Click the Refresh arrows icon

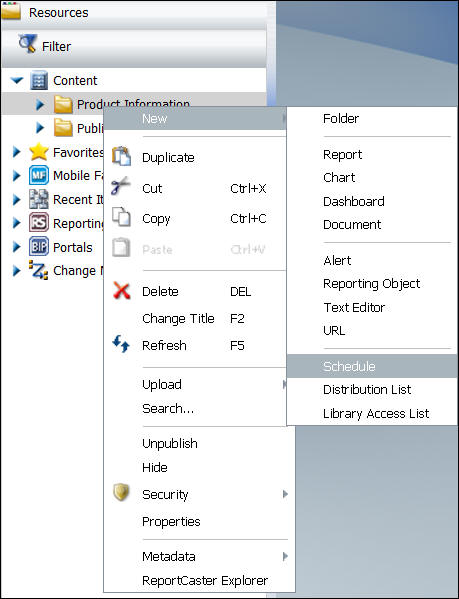click(121, 343)
